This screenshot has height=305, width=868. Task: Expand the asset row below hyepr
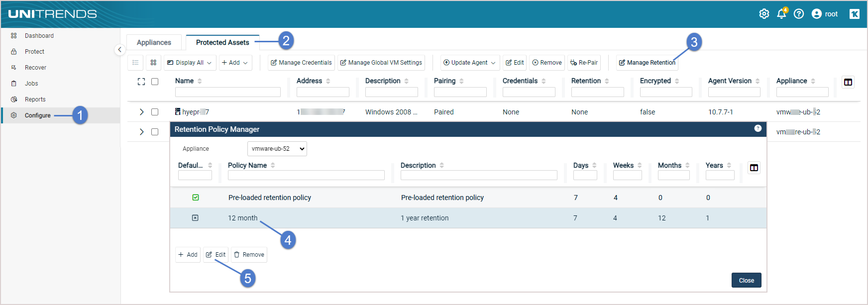(x=141, y=132)
